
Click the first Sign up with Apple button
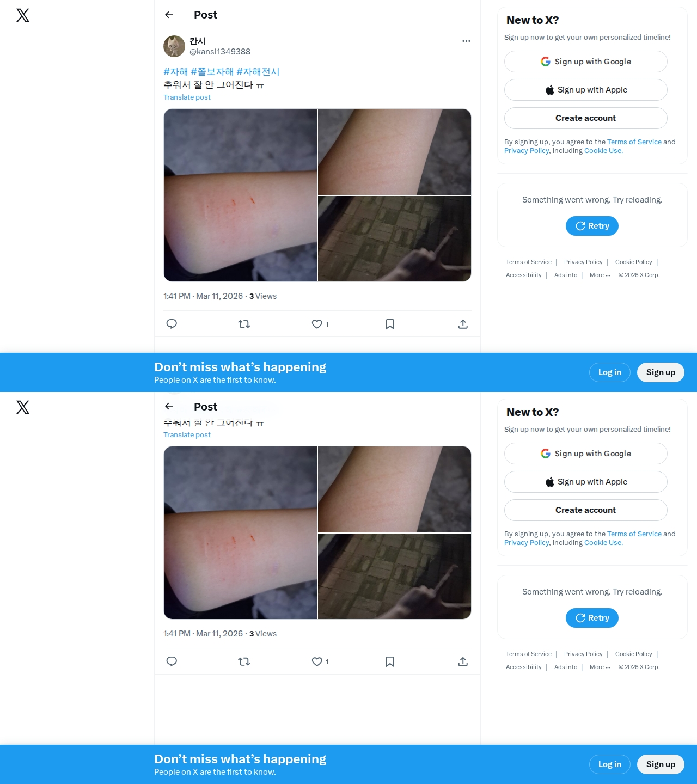pyautogui.click(x=586, y=90)
